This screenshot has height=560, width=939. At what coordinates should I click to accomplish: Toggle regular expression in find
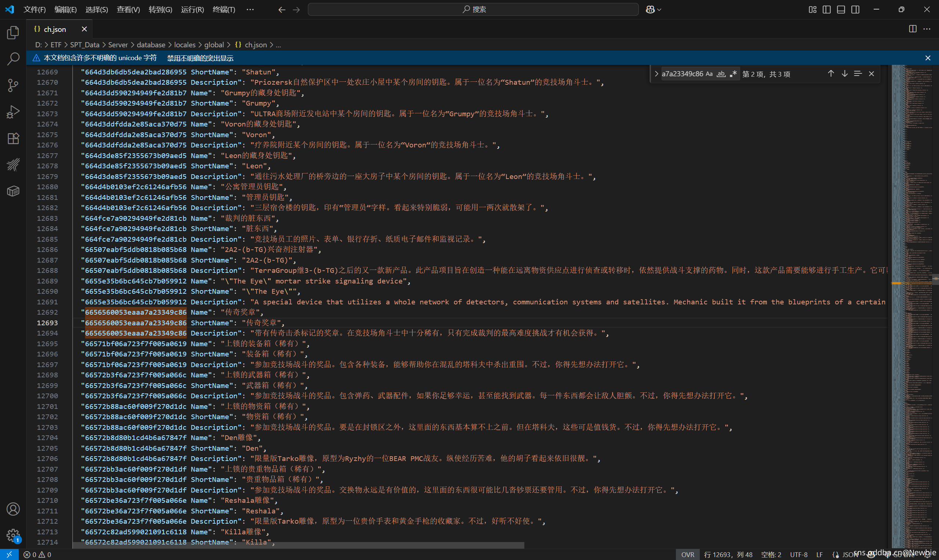733,74
